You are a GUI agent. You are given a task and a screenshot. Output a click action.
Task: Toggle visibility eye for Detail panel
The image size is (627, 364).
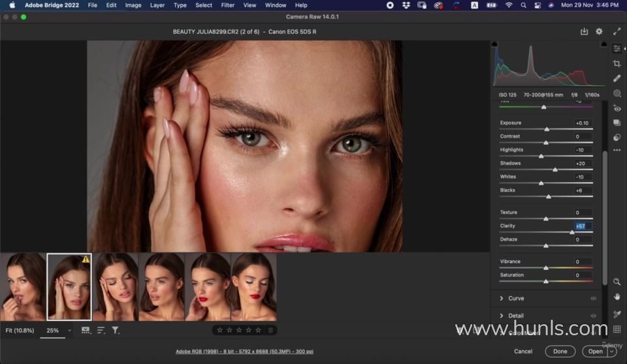pyautogui.click(x=594, y=316)
